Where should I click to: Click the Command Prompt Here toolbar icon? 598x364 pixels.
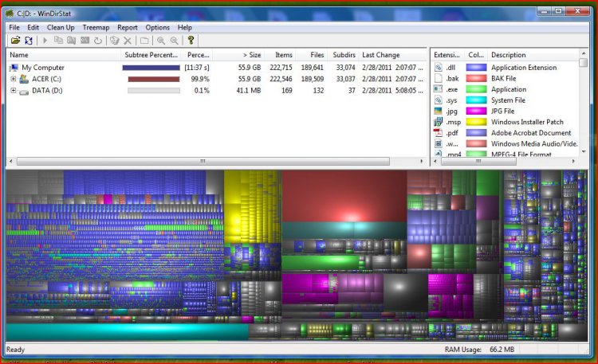pos(85,40)
